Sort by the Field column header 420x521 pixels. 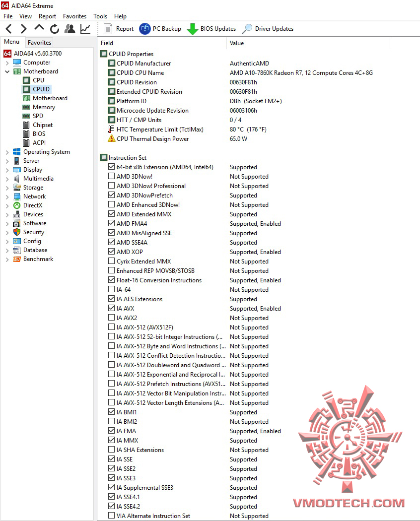(162, 43)
